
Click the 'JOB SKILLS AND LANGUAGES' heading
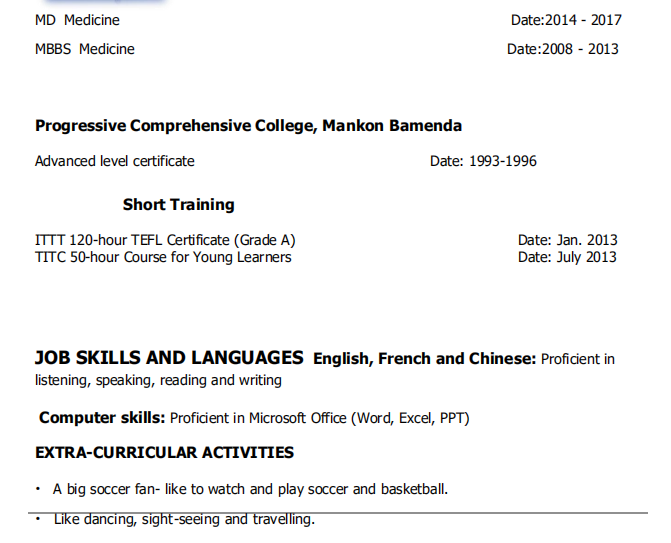tap(169, 357)
